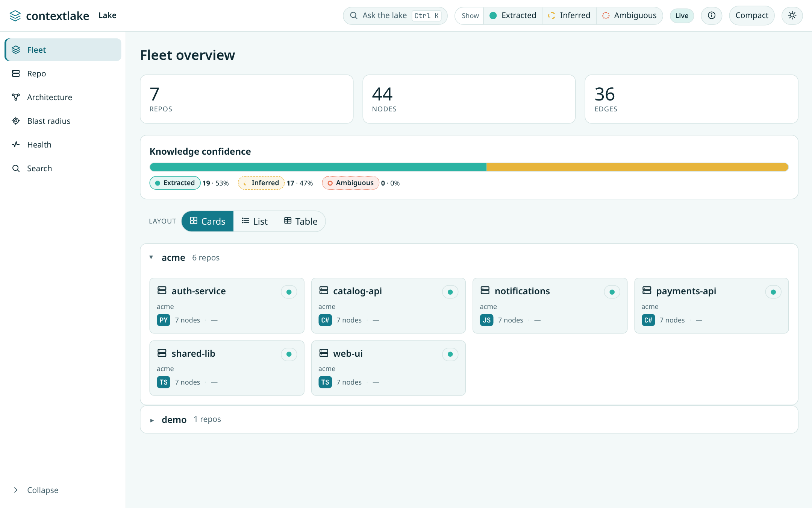The height and width of the screenshot is (508, 812).
Task: Click the status dot on shared-lib card
Action: [289, 354]
